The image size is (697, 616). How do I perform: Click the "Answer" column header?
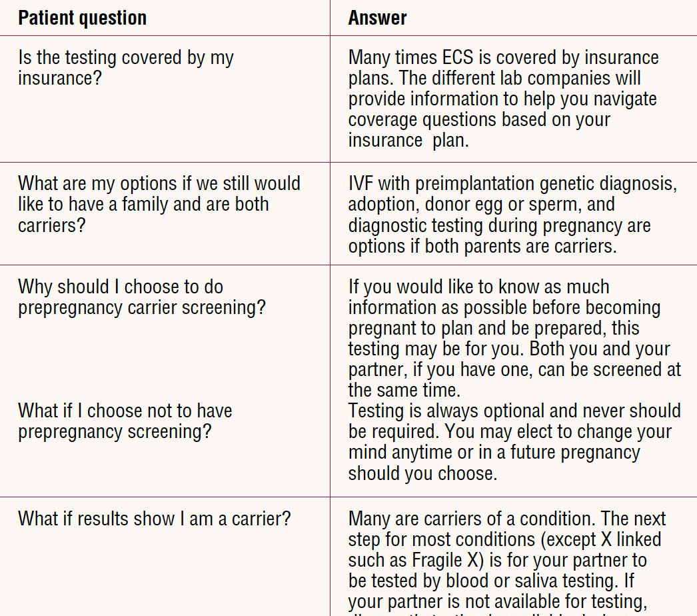[x=377, y=18]
